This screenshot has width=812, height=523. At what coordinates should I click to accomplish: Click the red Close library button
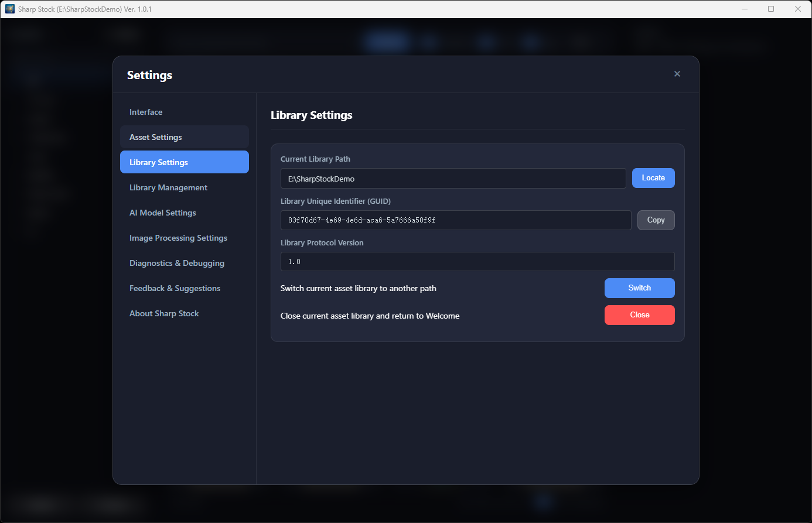click(x=640, y=315)
